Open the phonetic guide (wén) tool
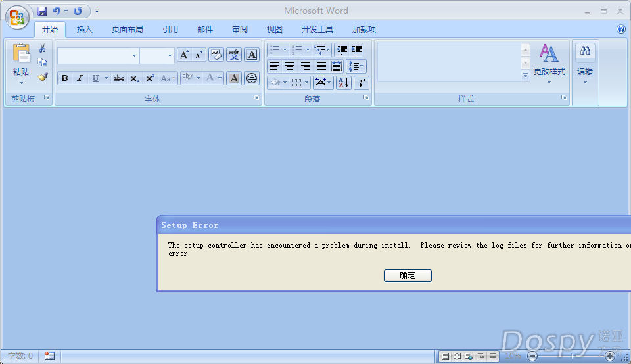Screen dimensions: 631x364 (234, 55)
